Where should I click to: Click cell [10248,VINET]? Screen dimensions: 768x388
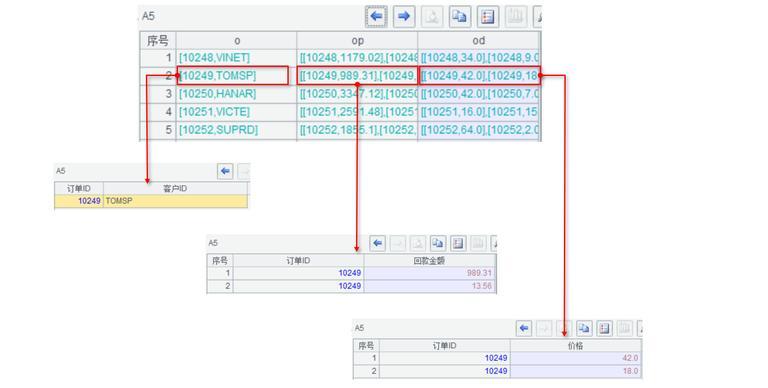pos(237,58)
